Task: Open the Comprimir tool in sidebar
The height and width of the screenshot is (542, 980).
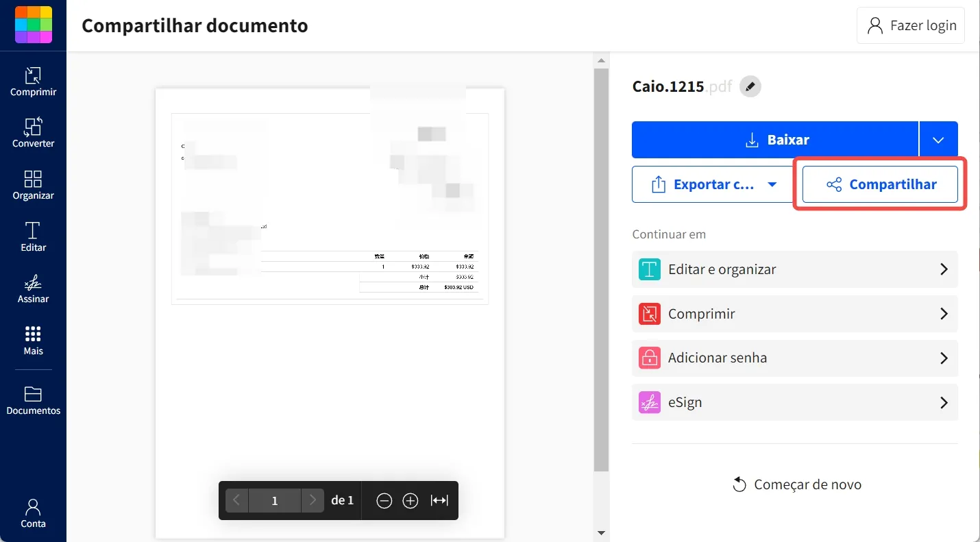Action: [33, 82]
